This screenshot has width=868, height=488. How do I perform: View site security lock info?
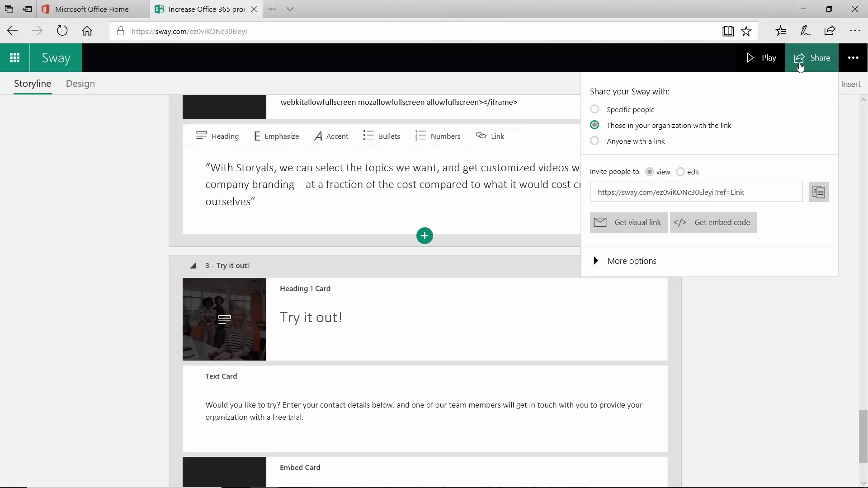120,31
